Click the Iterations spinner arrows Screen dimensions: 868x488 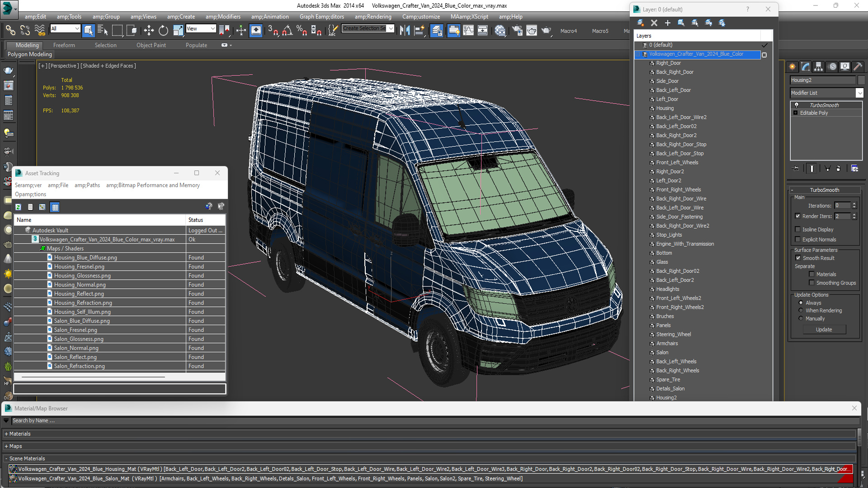point(854,206)
